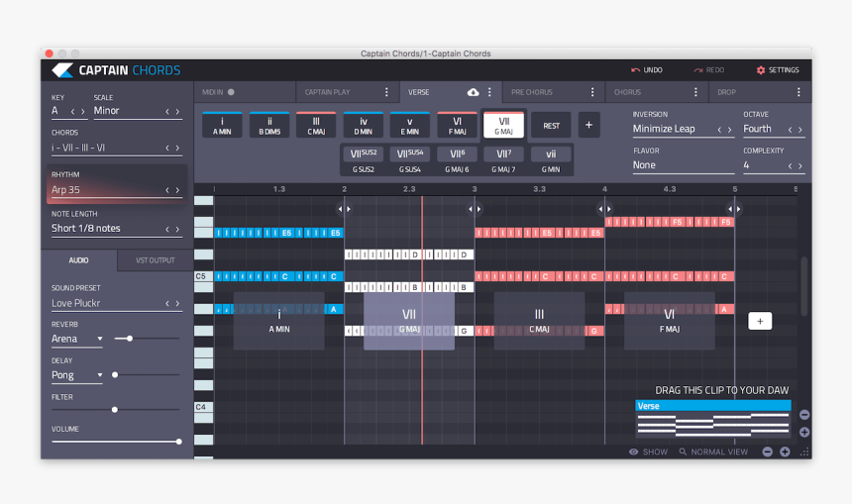852x504 pixels.
Task: Click the Redo arrow icon
Action: (698, 70)
